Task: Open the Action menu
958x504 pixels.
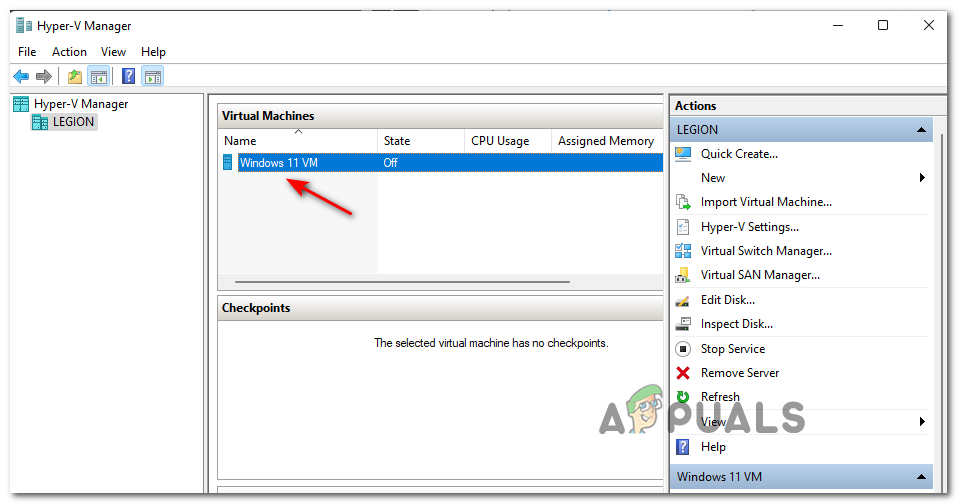Action: (x=69, y=52)
